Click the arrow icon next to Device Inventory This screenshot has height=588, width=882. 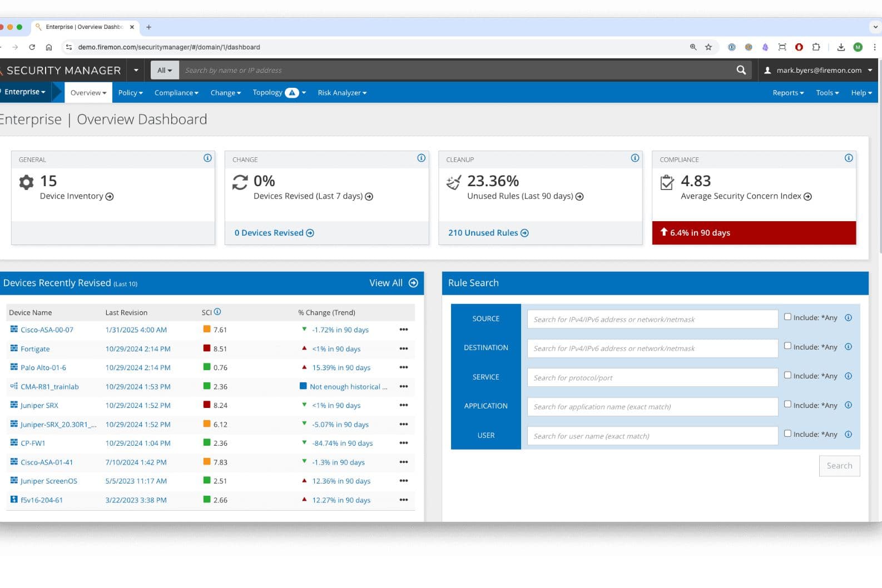click(110, 197)
